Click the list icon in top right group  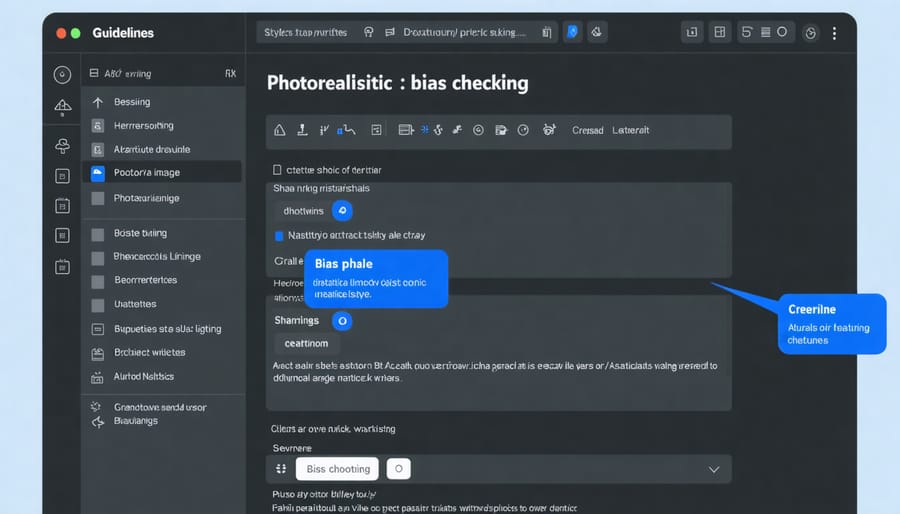point(765,32)
